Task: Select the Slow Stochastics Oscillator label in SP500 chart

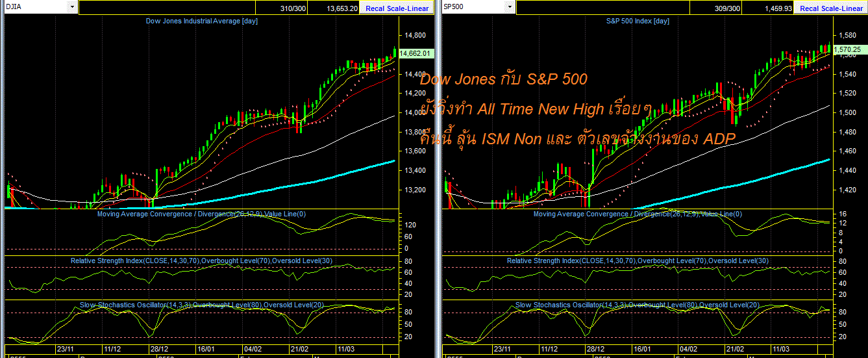Action: pyautogui.click(x=638, y=305)
